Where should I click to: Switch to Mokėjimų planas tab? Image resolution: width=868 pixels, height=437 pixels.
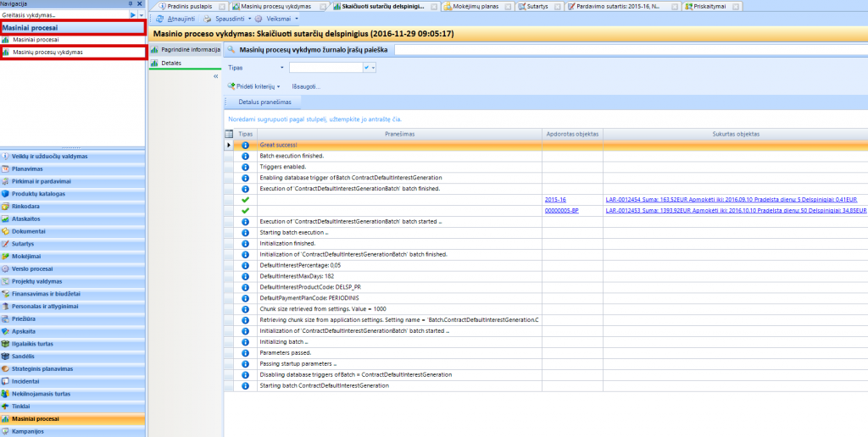[x=475, y=7]
